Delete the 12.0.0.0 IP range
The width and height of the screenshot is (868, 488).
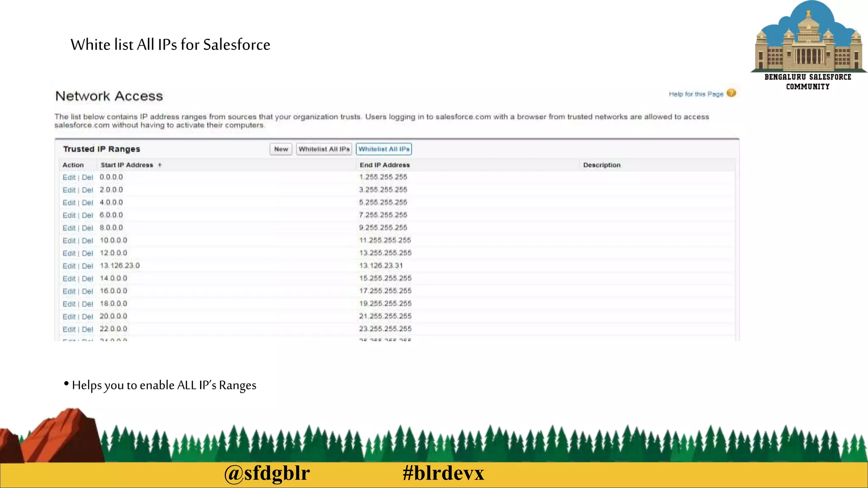87,253
